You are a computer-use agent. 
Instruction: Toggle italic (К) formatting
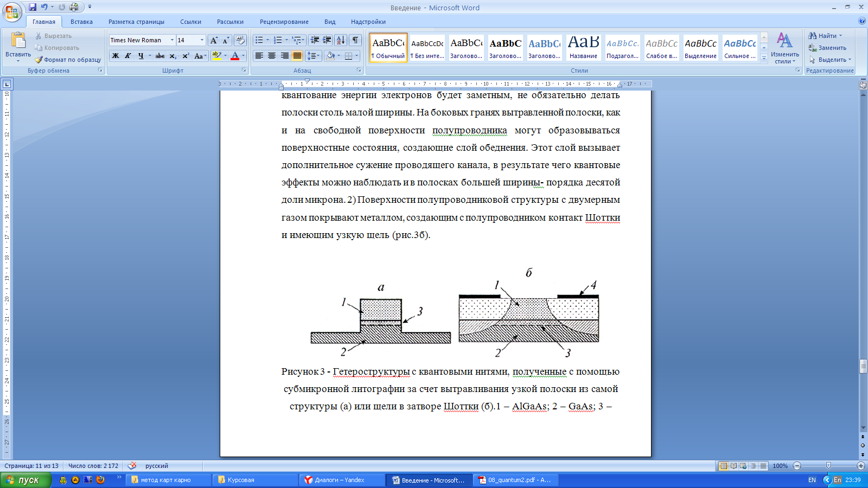pyautogui.click(x=128, y=56)
